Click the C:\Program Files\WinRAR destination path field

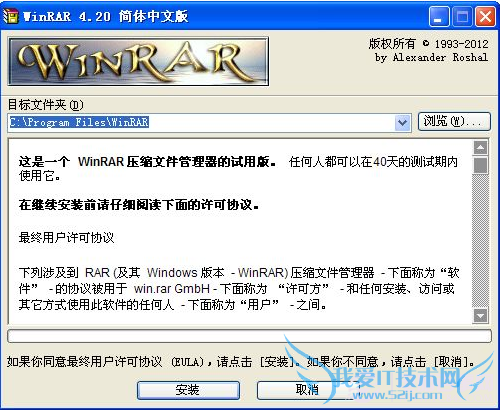(x=201, y=123)
